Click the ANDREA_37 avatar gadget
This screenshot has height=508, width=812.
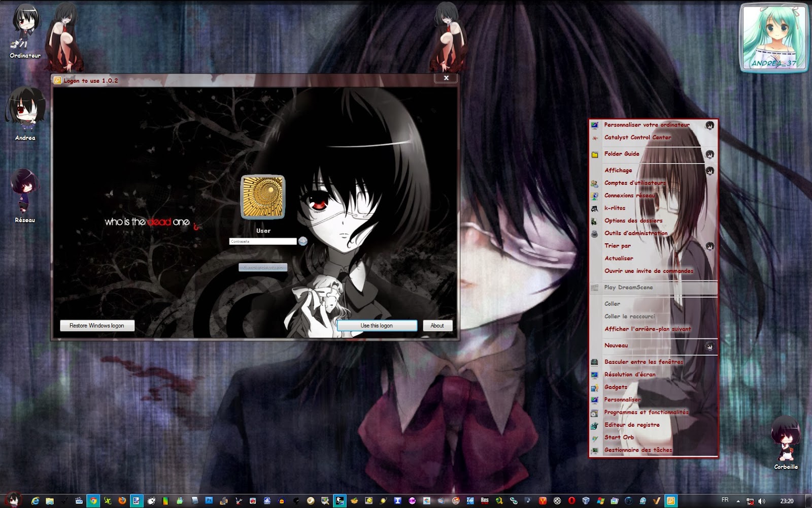click(774, 38)
